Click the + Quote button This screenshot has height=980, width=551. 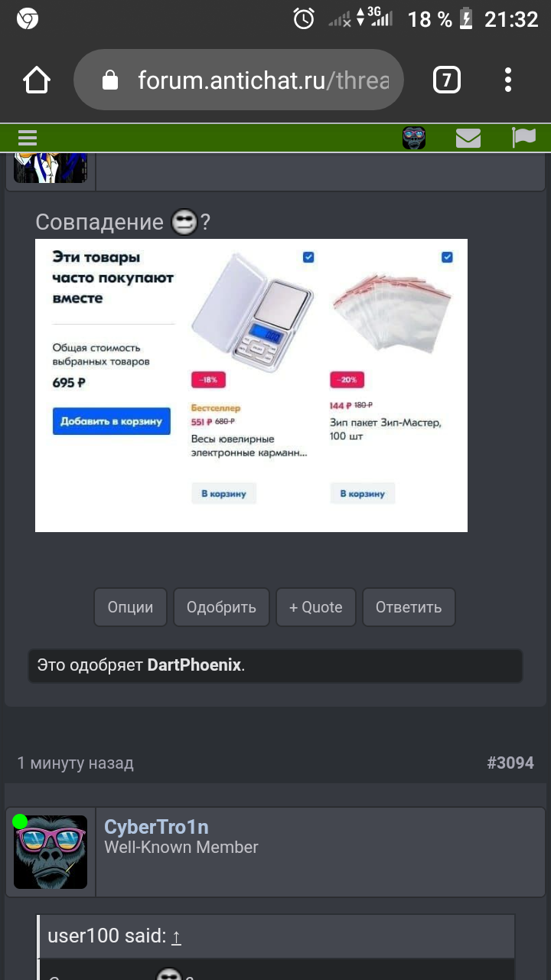coord(315,607)
